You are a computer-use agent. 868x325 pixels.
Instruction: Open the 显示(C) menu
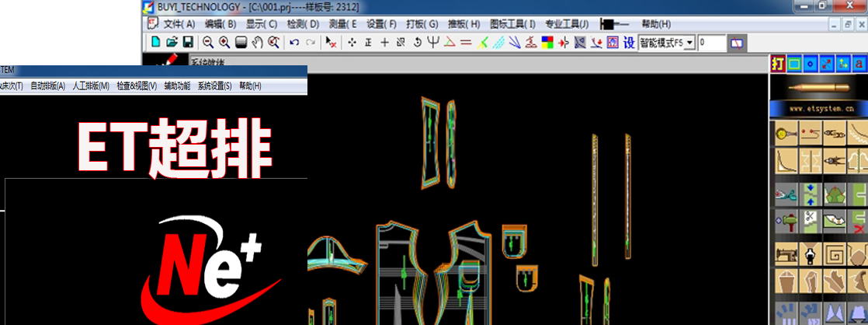(262, 24)
